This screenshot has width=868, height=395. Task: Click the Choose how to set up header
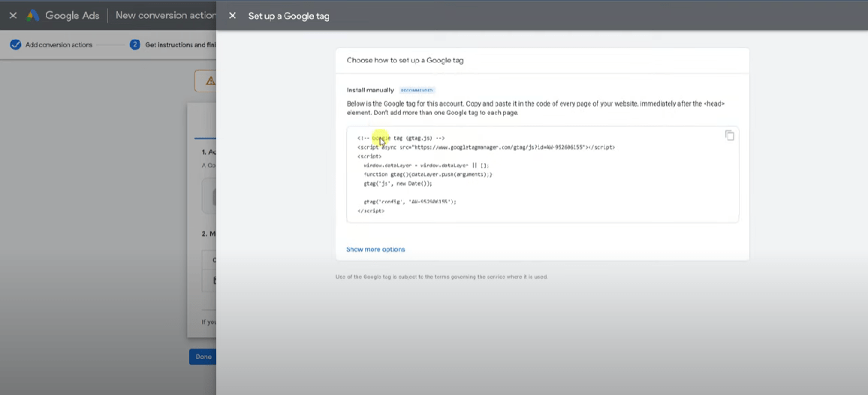pos(405,60)
